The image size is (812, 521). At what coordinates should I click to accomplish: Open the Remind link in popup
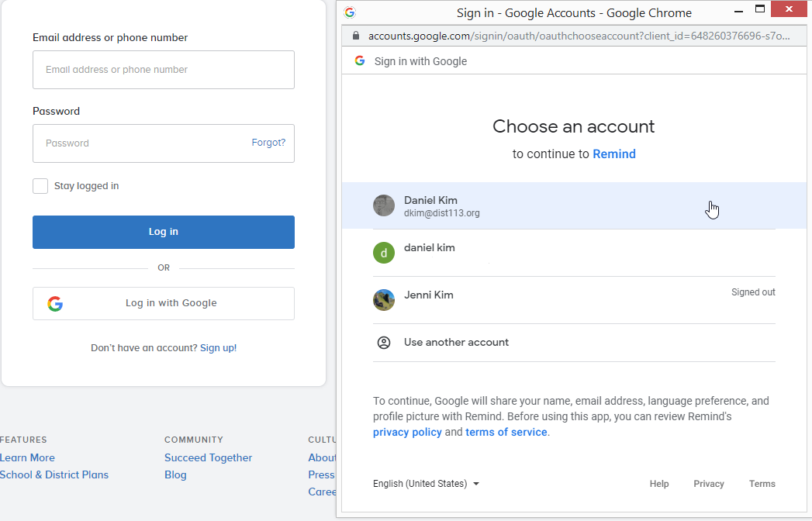(613, 154)
